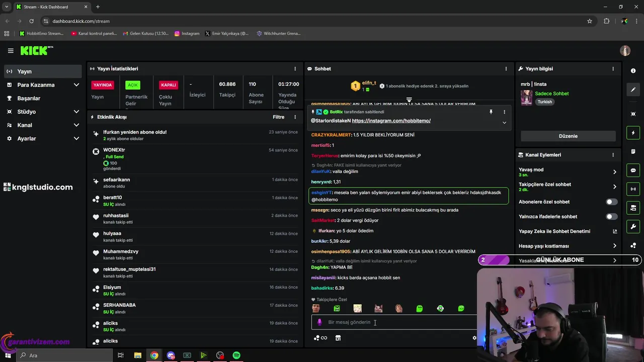Open the hamburger menu beside the Kick logo

tap(11, 51)
